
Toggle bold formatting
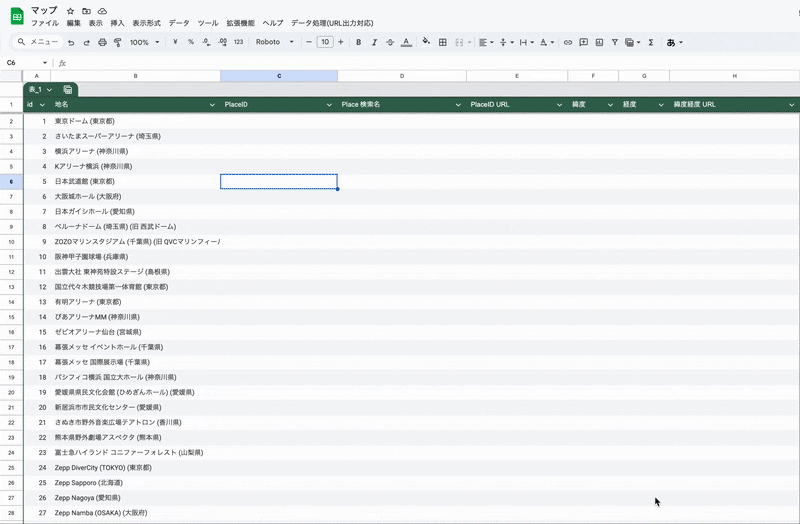[359, 42]
